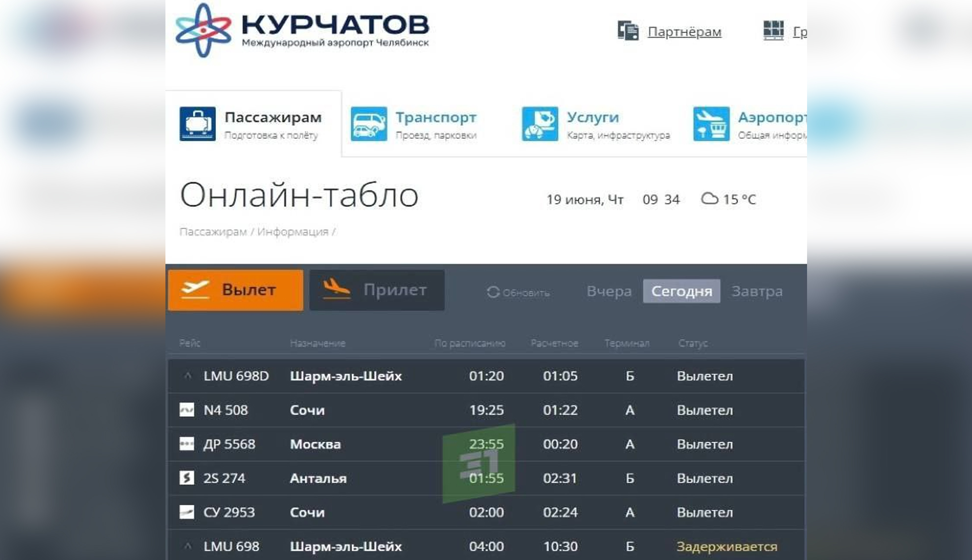Switch to Прилет arrivals board
This screenshot has width=972, height=560.
point(377,290)
